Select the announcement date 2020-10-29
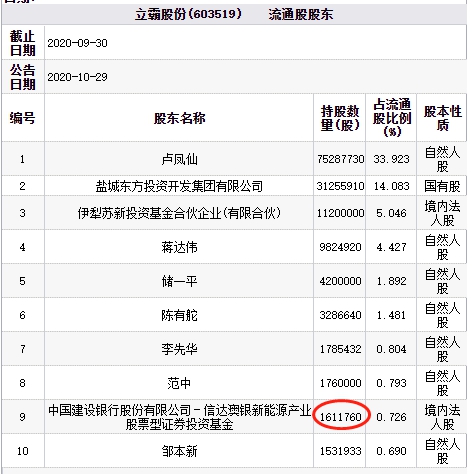This screenshot has width=472, height=474. (x=77, y=77)
